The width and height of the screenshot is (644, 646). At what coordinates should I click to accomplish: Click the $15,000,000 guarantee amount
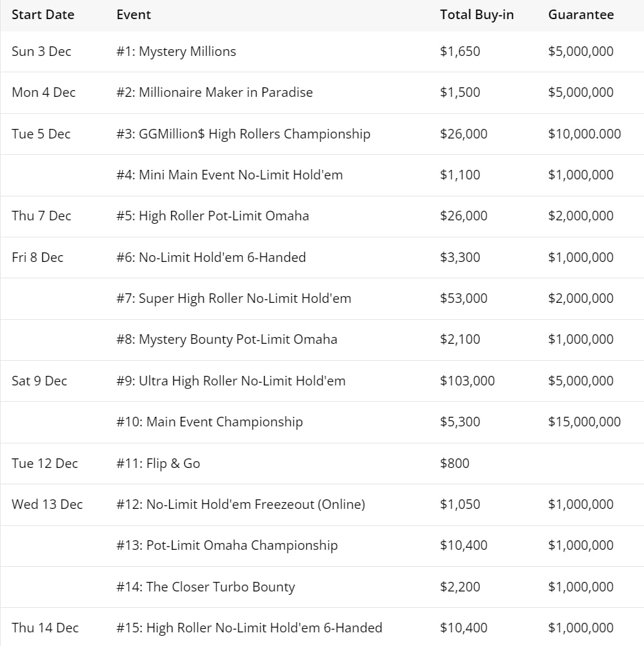(584, 422)
